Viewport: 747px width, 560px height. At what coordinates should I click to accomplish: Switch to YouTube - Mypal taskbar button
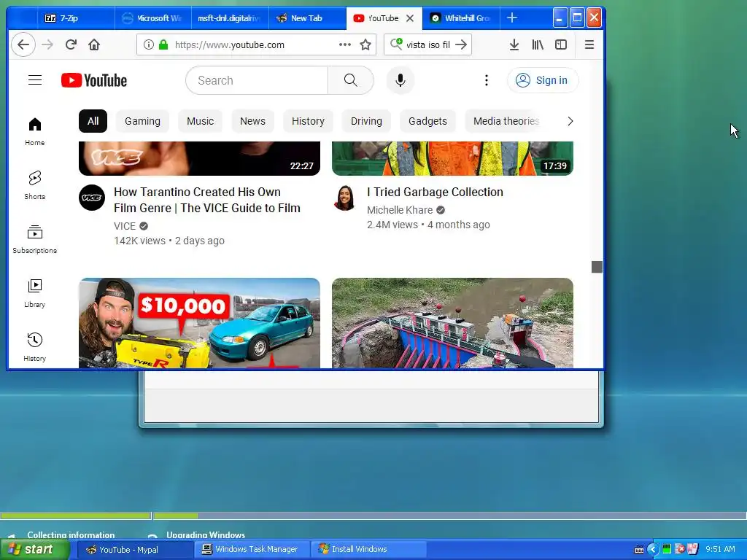click(x=134, y=550)
